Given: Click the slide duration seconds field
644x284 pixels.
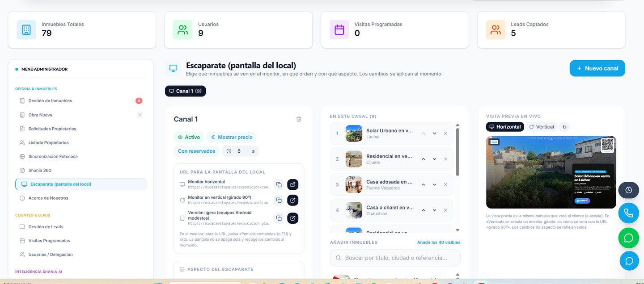Looking at the screenshot, I should (x=239, y=151).
